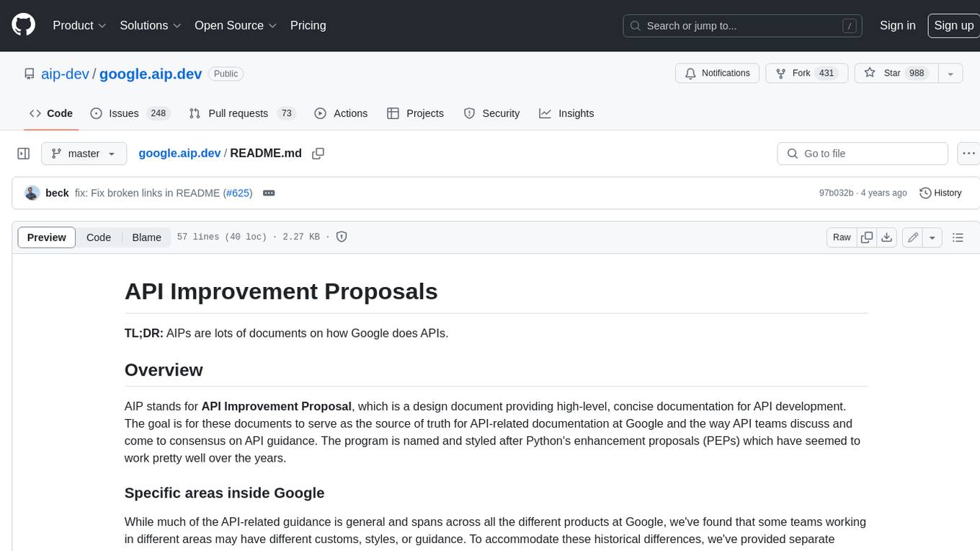The image size is (980, 551).
Task: Switch to the Issues tab
Action: point(129,113)
